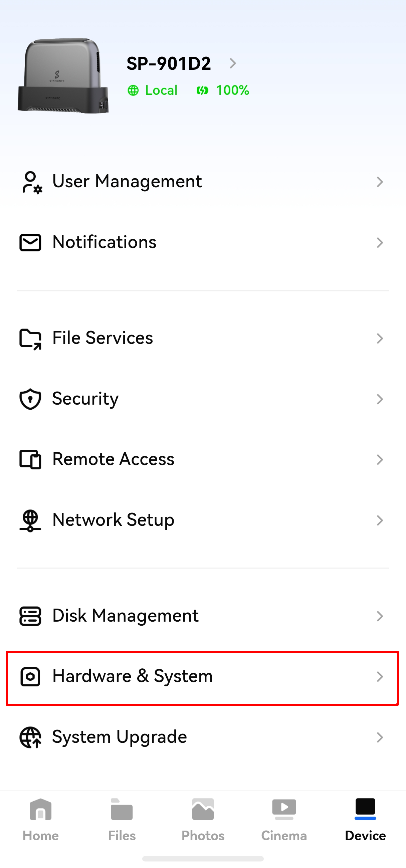Open the chevron on the Security row
Screen dimensions: 406x868
380,399
